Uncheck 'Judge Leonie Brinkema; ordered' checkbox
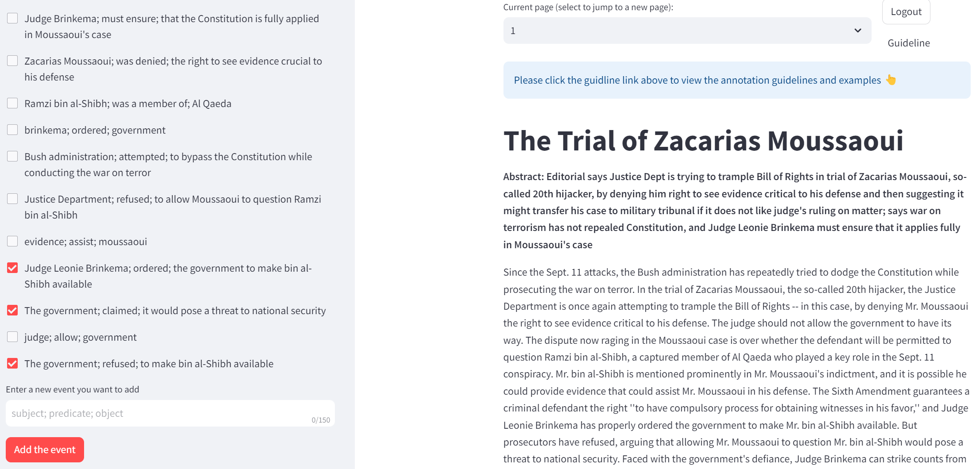The height and width of the screenshot is (469, 980). pyautogui.click(x=12, y=268)
